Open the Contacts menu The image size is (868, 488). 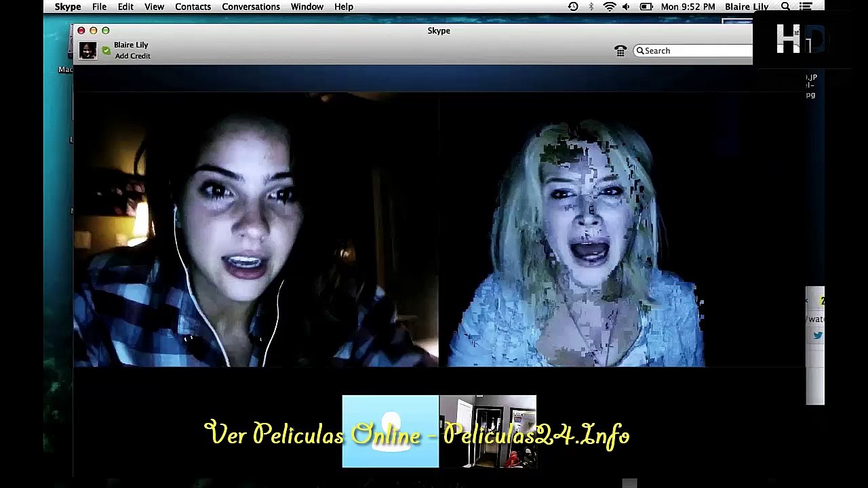pyautogui.click(x=193, y=7)
